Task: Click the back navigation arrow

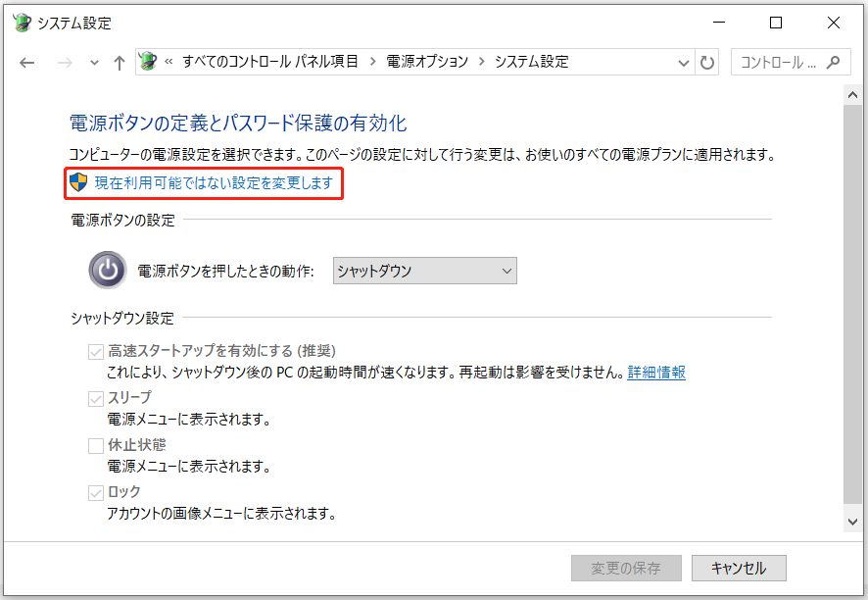Action: 27,61
